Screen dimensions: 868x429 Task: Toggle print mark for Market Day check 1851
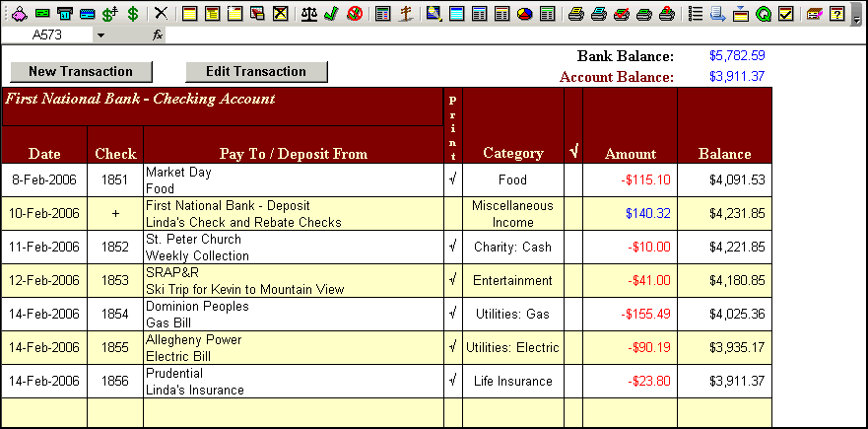pos(452,180)
